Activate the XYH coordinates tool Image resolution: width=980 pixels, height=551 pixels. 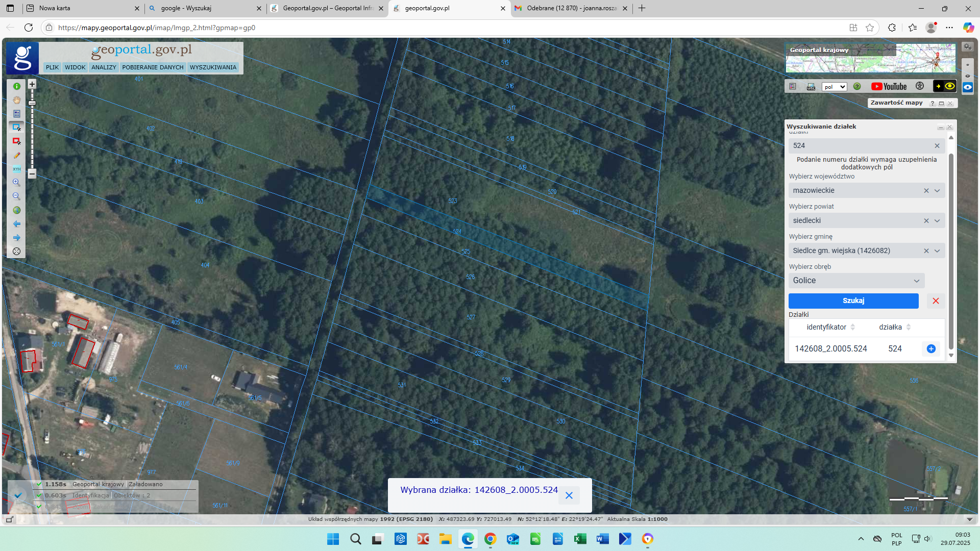click(16, 169)
